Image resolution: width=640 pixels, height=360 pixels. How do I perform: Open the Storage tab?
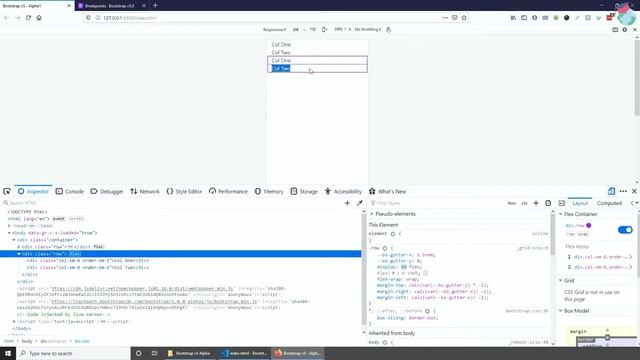[x=304, y=191]
